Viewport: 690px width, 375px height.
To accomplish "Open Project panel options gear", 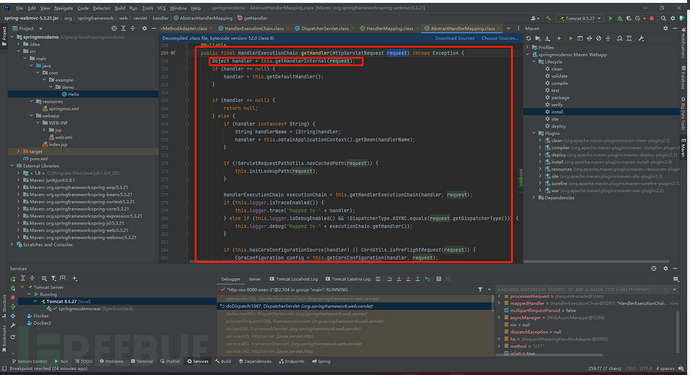I will (144, 28).
